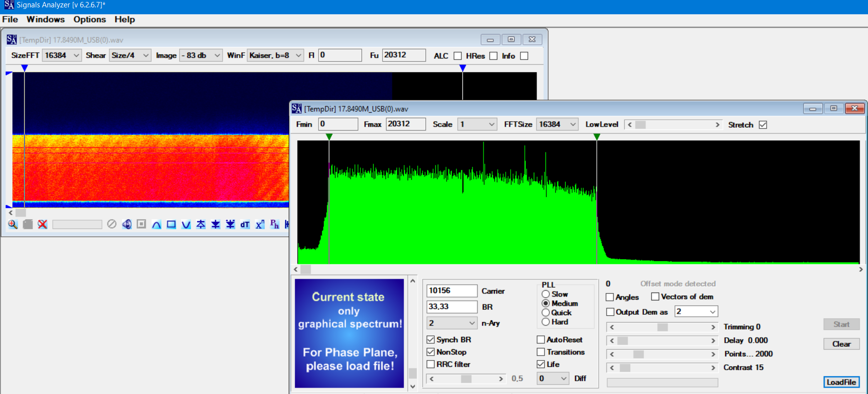
Task: Select the Quick PLL radio option
Action: pos(546,313)
